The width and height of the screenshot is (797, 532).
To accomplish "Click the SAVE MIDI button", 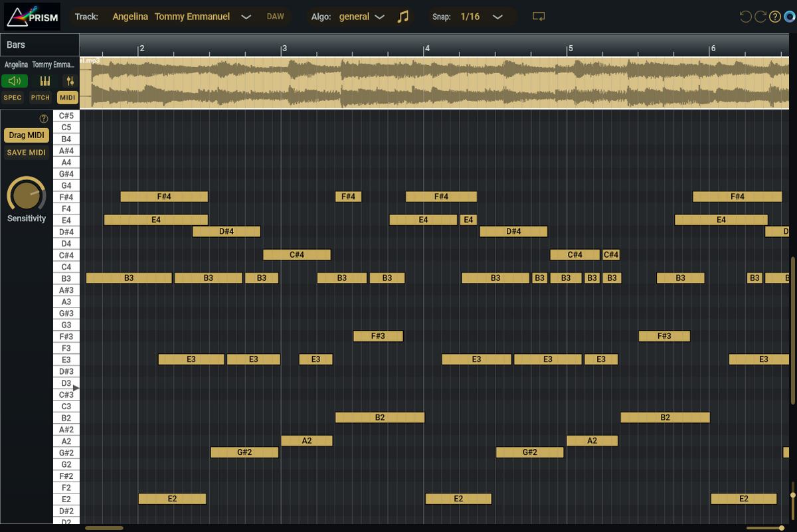I will pos(25,152).
